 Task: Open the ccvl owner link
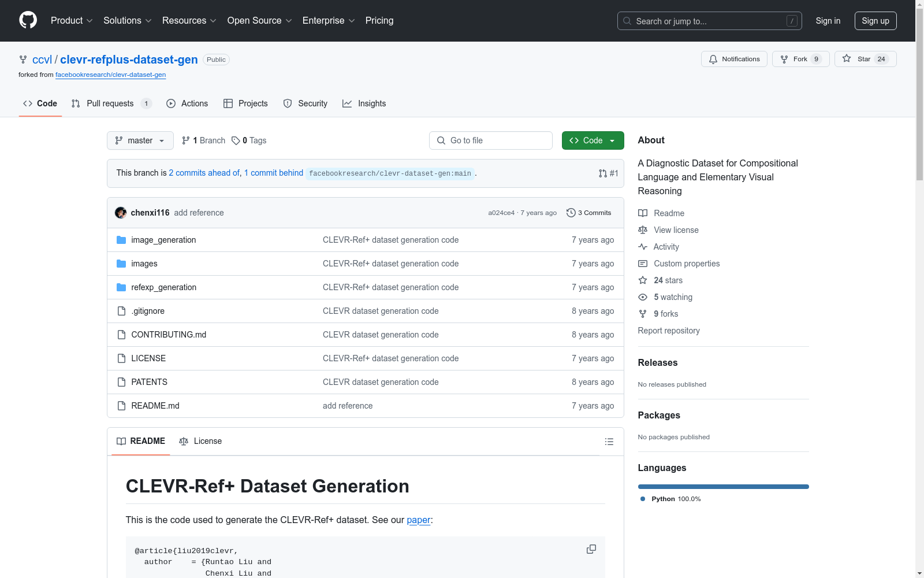[42, 60]
